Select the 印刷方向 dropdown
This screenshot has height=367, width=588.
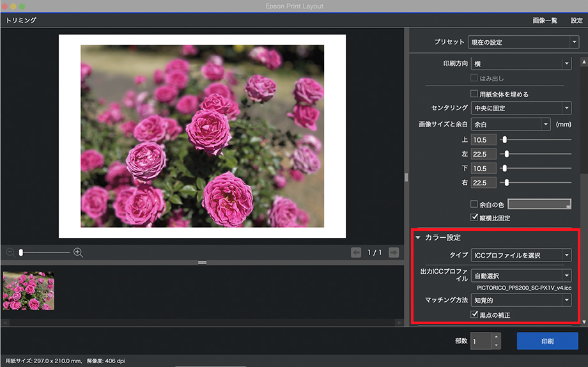click(521, 63)
